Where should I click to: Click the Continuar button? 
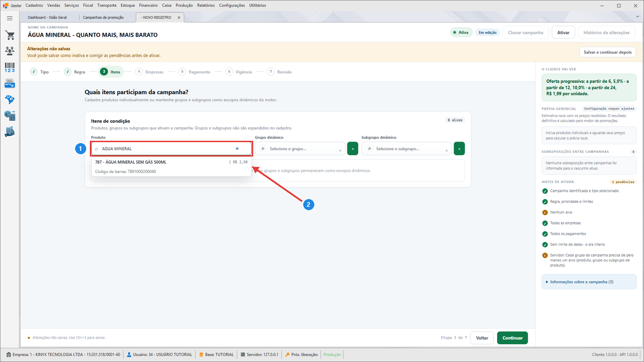point(512,338)
